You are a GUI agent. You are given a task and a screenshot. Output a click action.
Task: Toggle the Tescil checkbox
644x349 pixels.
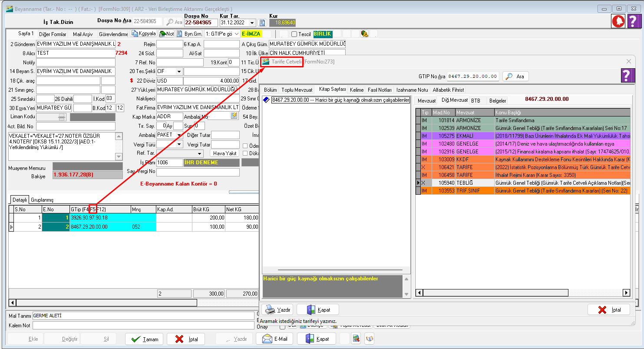pos(294,34)
